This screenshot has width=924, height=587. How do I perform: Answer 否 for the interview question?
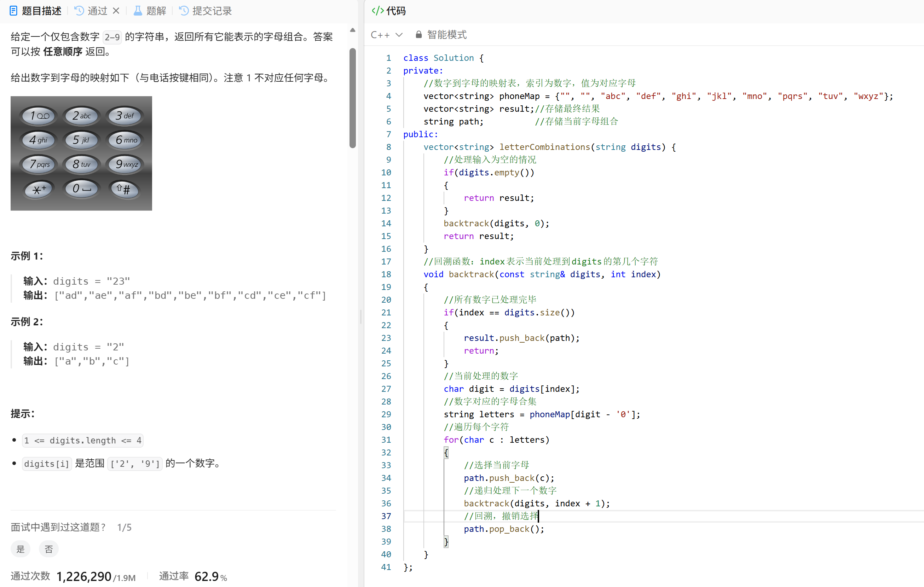tap(49, 549)
